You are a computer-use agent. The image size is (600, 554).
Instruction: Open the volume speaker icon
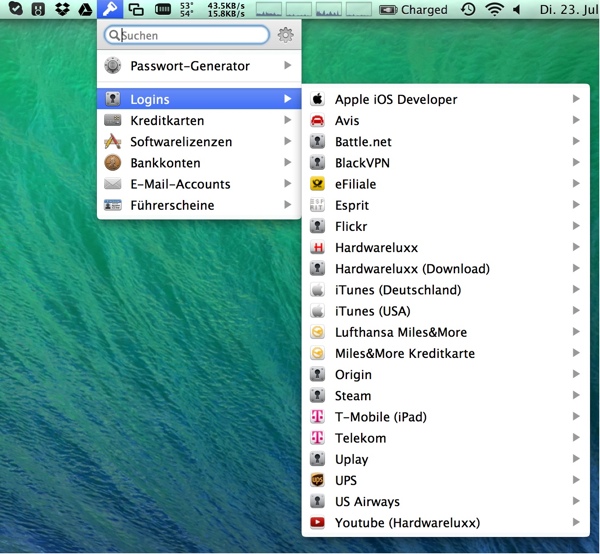[x=517, y=9]
